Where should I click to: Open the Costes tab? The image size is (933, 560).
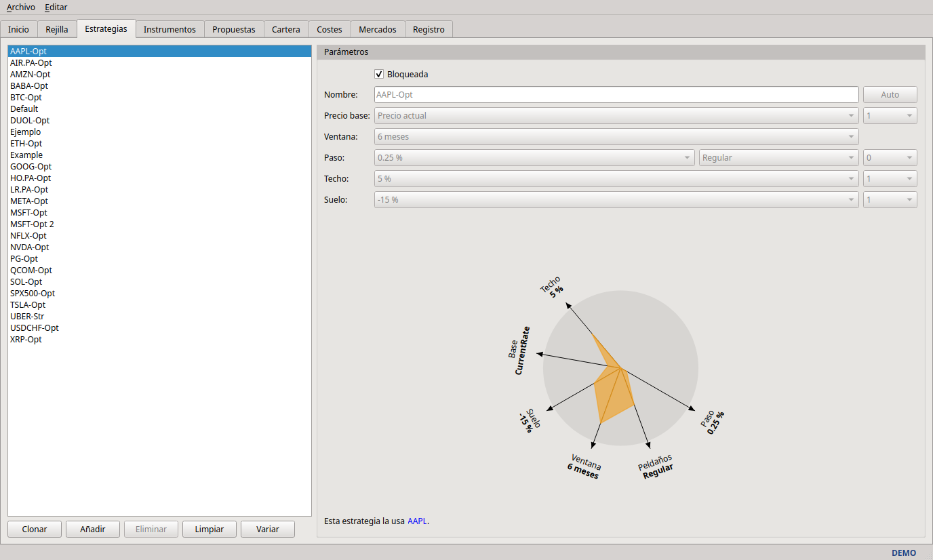(x=330, y=29)
